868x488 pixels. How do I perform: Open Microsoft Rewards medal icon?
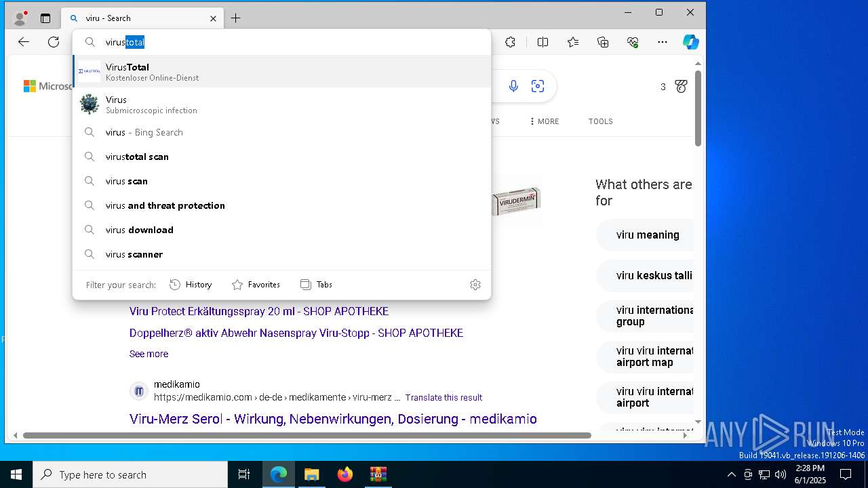tap(682, 86)
